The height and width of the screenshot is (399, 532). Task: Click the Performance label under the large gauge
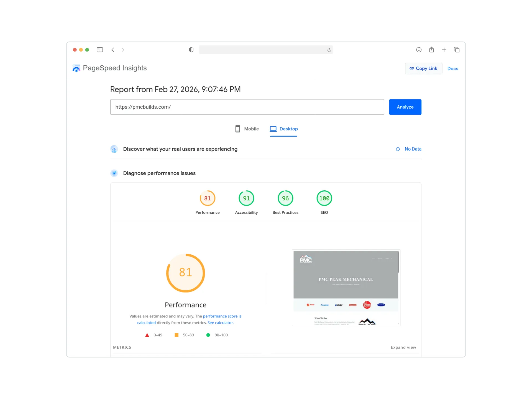tap(185, 305)
